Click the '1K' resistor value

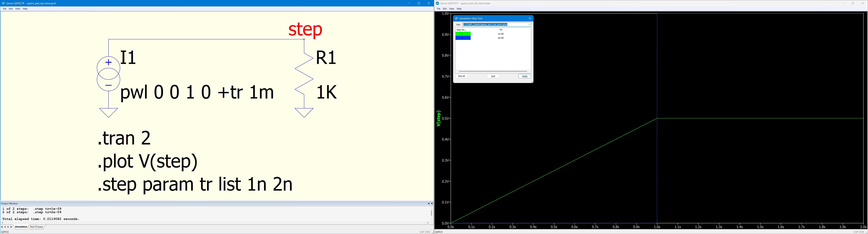tap(327, 92)
